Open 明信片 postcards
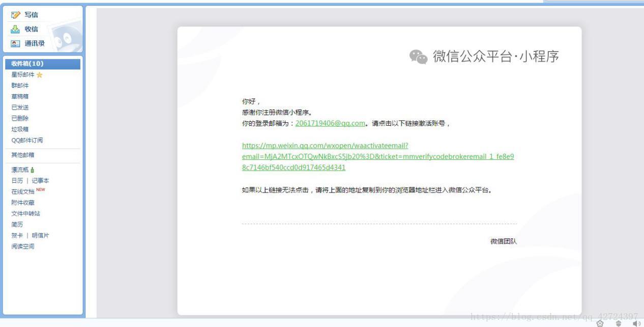644x327 pixels. (x=41, y=236)
